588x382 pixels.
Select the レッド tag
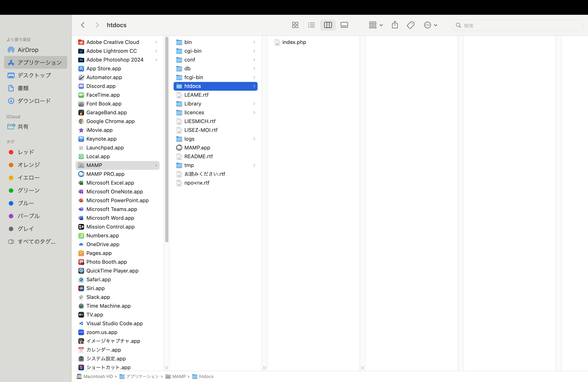click(36, 152)
